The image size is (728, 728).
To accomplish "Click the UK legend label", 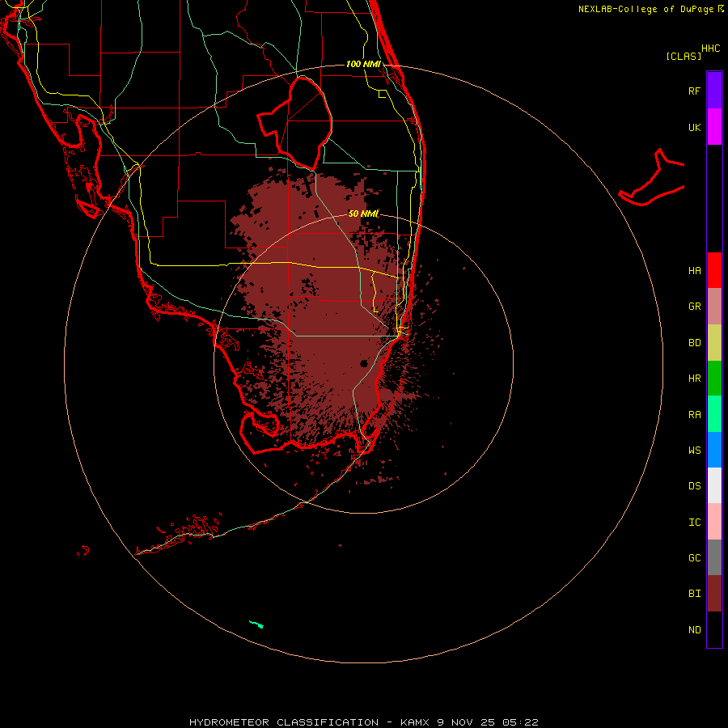I will (694, 127).
